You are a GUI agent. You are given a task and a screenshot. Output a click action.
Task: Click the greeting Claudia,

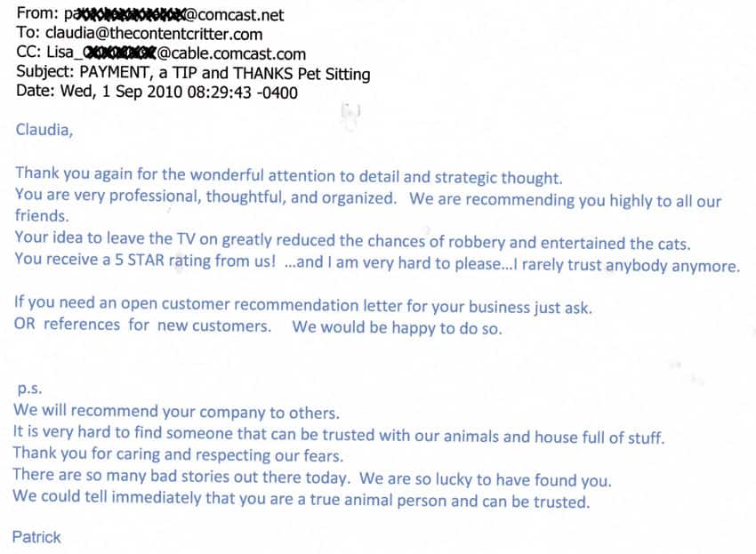tap(44, 130)
